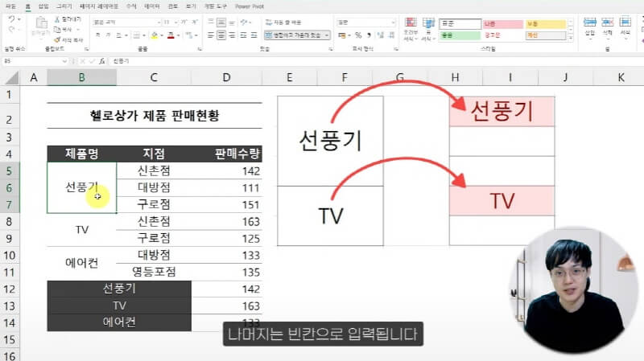Open the font size combo box

pos(171,23)
